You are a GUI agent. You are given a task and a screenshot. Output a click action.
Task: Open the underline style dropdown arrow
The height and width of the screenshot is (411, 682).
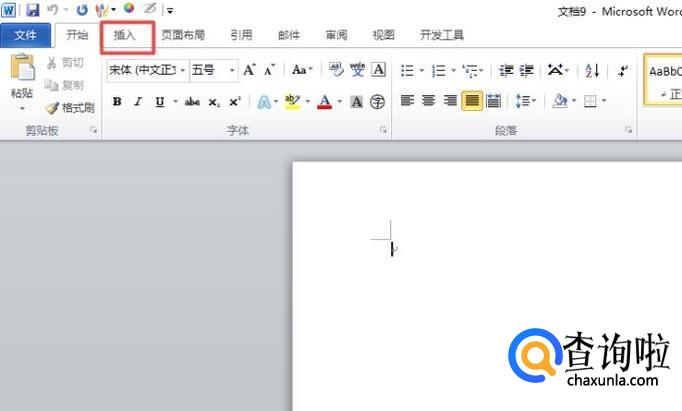point(175,102)
